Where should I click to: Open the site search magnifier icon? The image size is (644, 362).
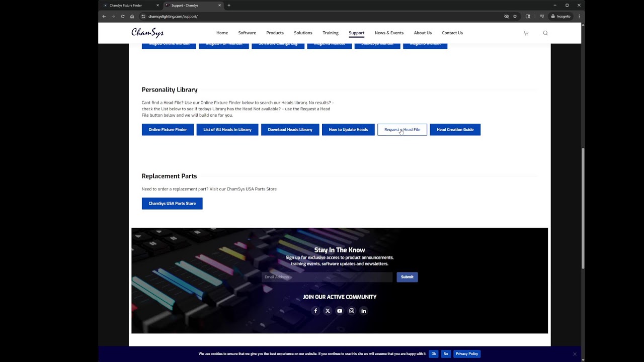click(x=545, y=33)
